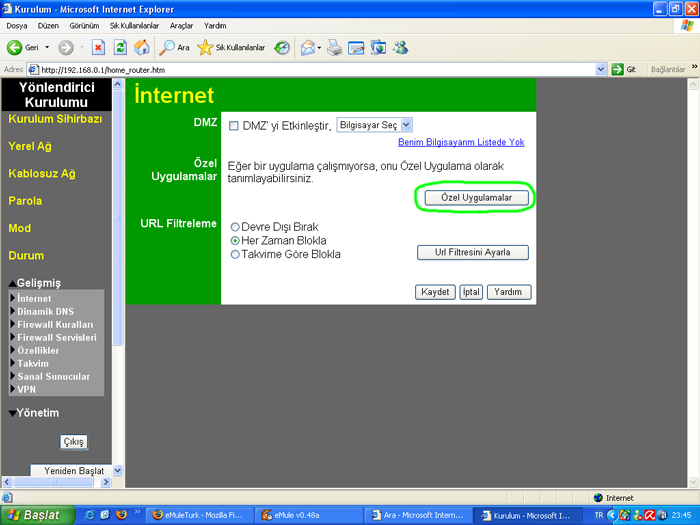
Task: Click the Edit toolbar icon
Action: [356, 47]
